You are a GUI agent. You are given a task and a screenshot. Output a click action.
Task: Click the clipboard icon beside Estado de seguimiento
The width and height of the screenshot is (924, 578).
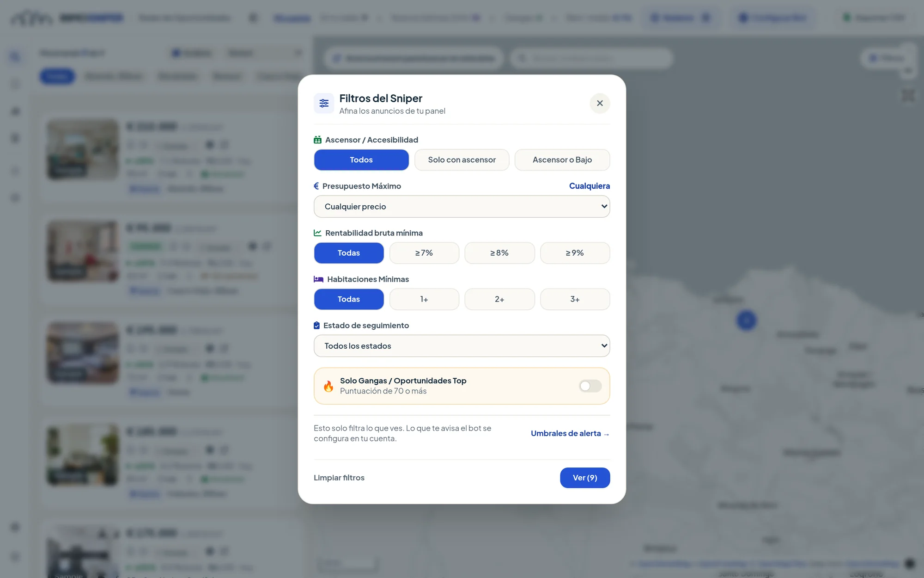[316, 326]
